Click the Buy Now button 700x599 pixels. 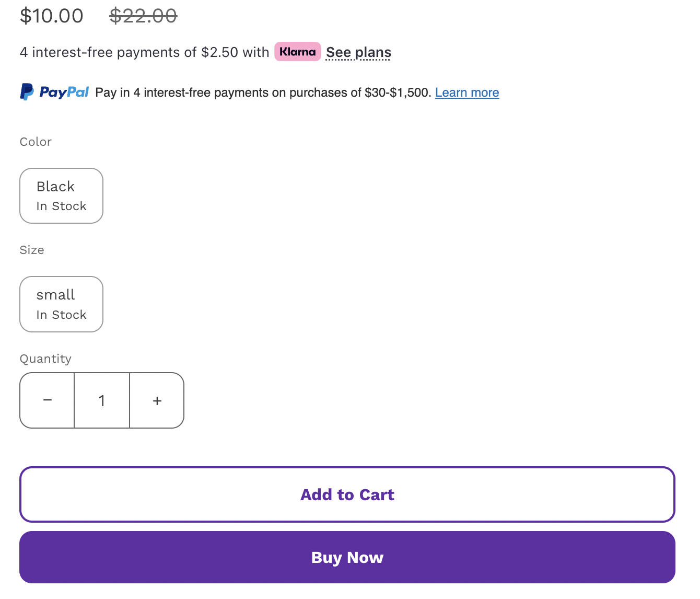pos(347,557)
